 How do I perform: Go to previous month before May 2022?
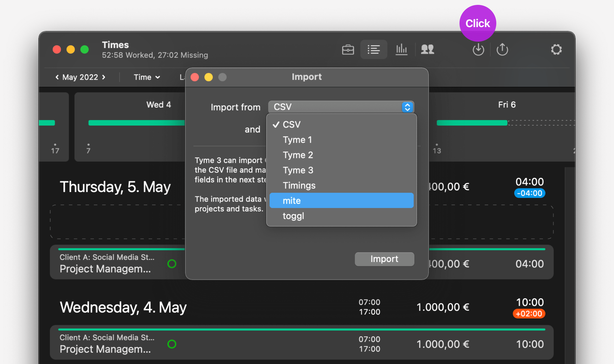pos(57,77)
